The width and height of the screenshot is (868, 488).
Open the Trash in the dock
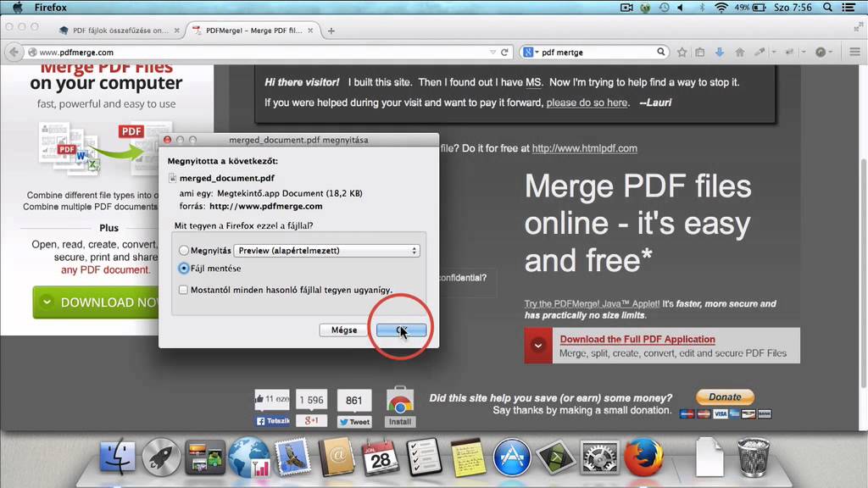[x=753, y=457]
